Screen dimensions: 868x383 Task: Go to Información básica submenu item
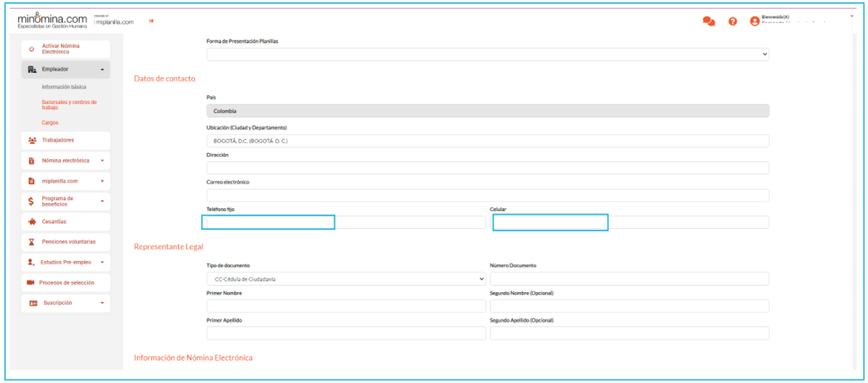click(64, 87)
